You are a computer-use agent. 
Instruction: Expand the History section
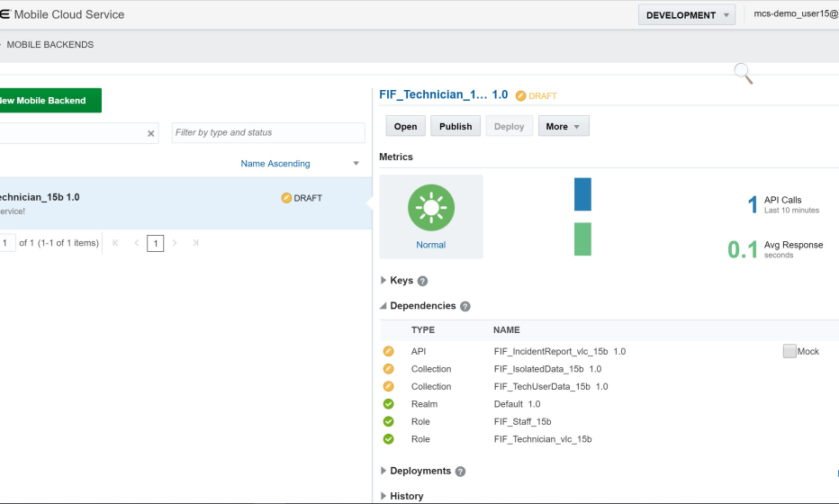tap(384, 496)
